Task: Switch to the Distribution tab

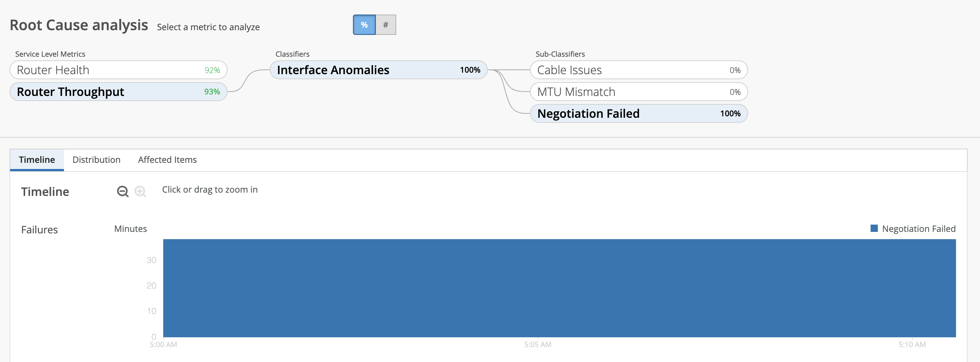Action: (x=96, y=160)
